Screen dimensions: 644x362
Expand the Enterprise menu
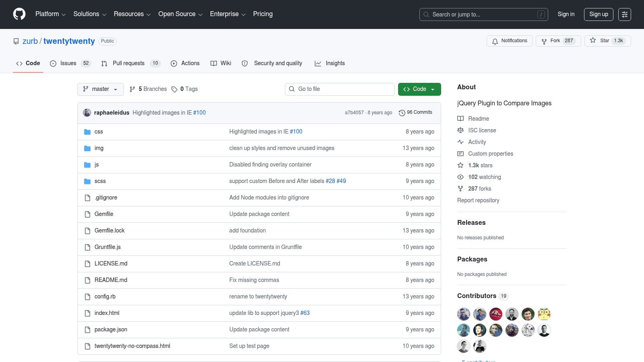click(x=228, y=14)
